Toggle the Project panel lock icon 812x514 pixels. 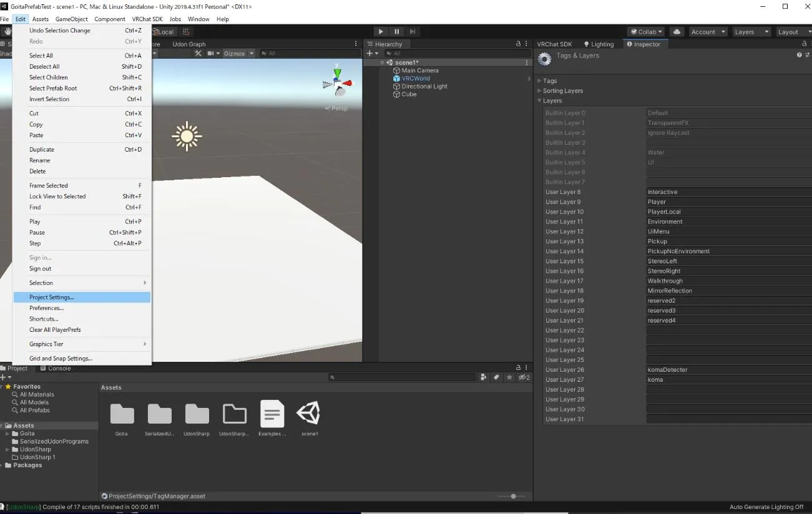(x=518, y=368)
